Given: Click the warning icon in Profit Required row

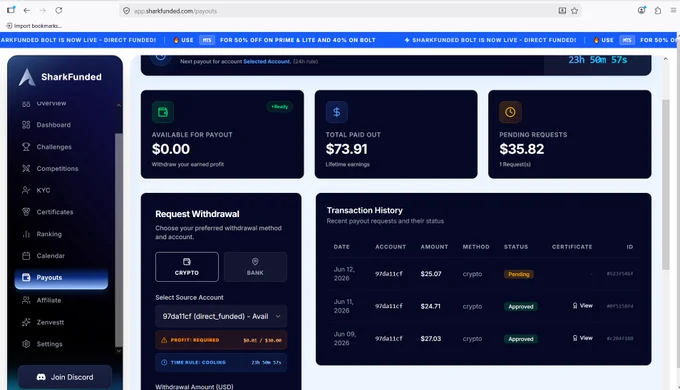Looking at the screenshot, I should pyautogui.click(x=164, y=340).
